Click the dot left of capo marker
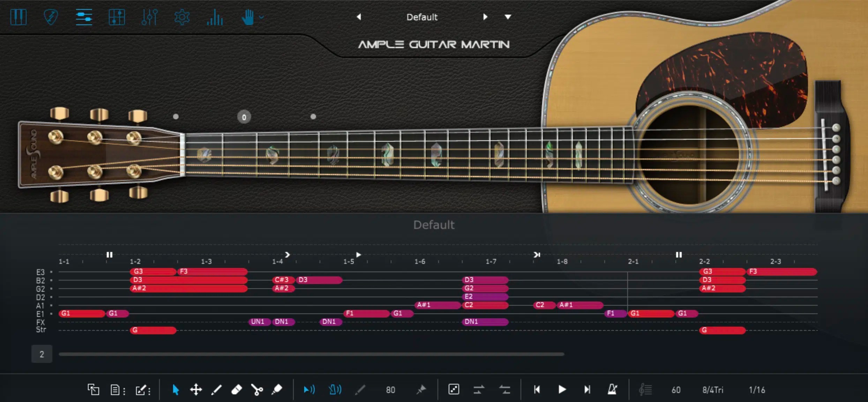 (x=176, y=117)
